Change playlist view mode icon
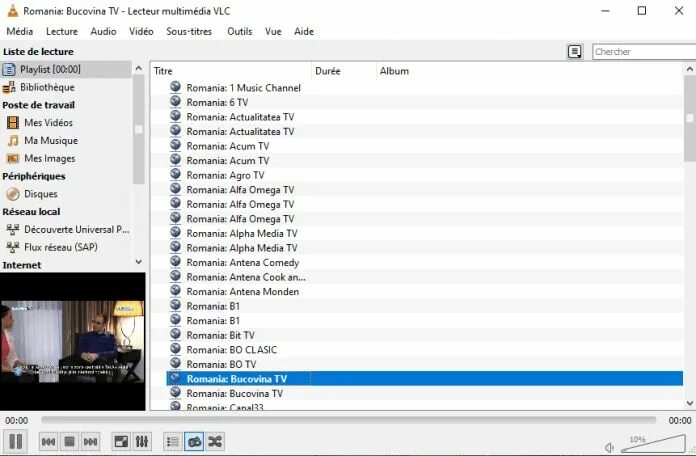 575,52
